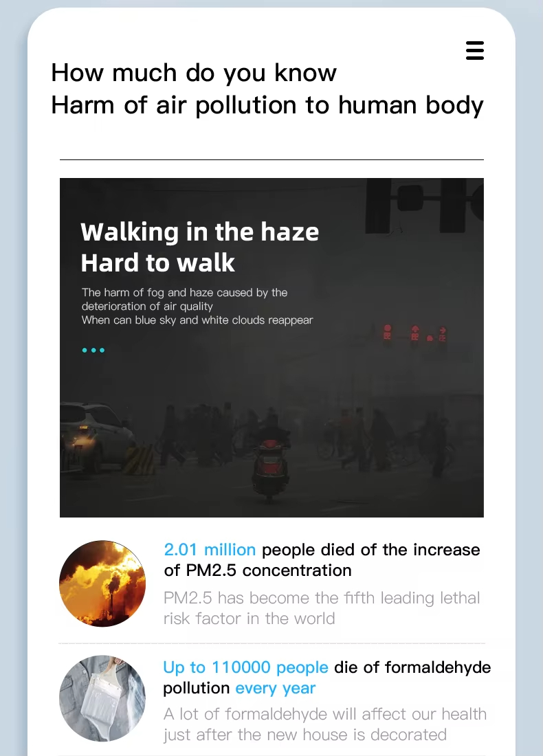The image size is (543, 756).
Task: Tap the 'Walking in the haze' headline
Action: click(199, 232)
